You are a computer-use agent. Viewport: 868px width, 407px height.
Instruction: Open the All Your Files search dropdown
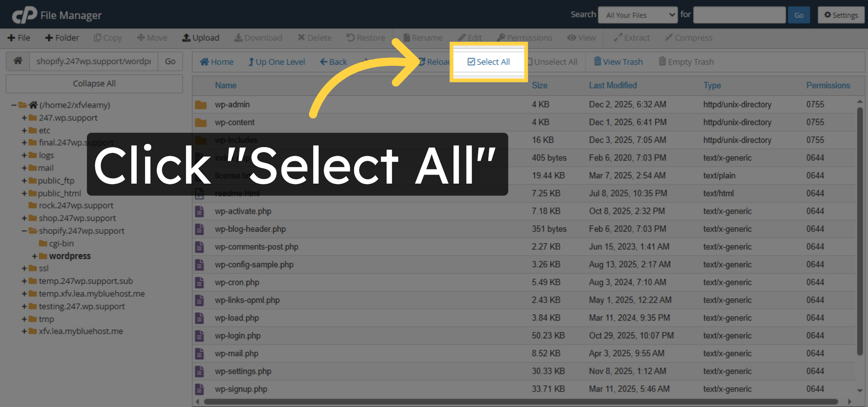pyautogui.click(x=638, y=15)
